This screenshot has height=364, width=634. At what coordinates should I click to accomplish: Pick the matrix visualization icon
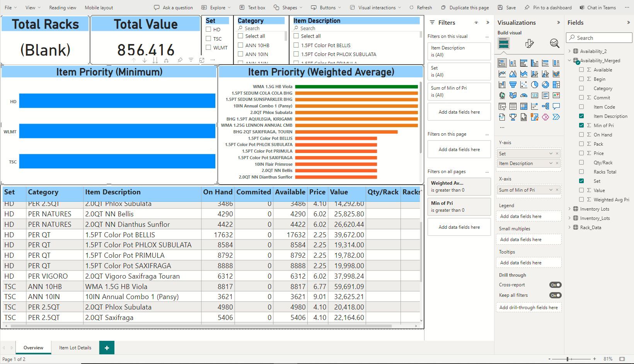(524, 106)
